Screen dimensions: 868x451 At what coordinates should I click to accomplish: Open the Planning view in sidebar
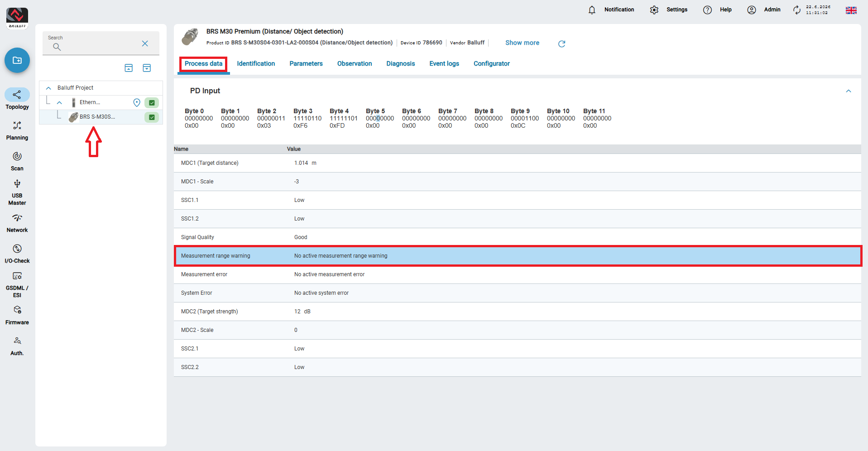pos(17,131)
